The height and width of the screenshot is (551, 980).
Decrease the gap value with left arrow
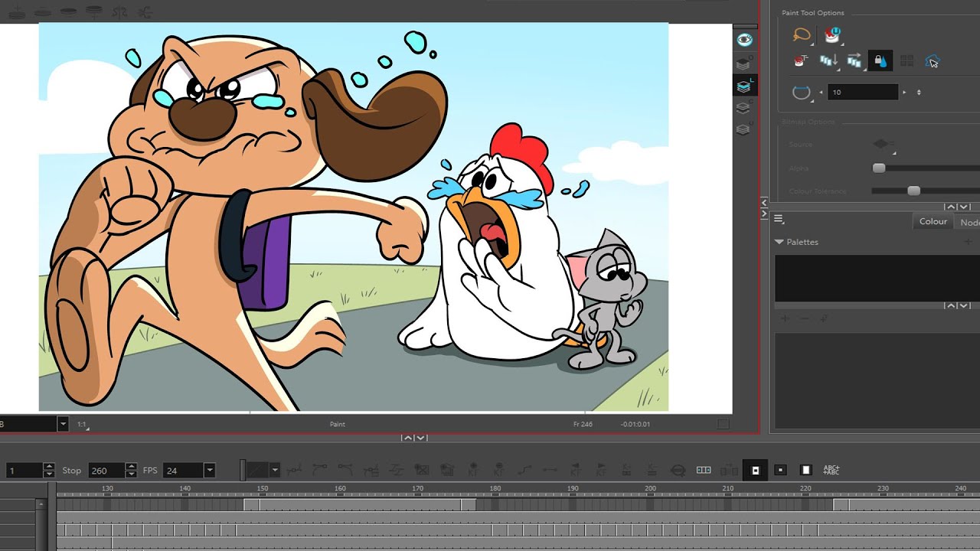[x=821, y=93]
